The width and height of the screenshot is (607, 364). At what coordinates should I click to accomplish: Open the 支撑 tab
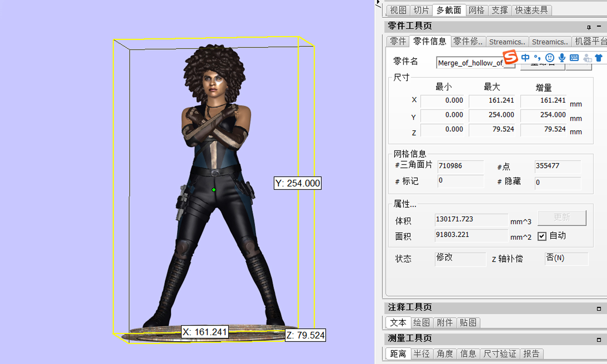[500, 10]
